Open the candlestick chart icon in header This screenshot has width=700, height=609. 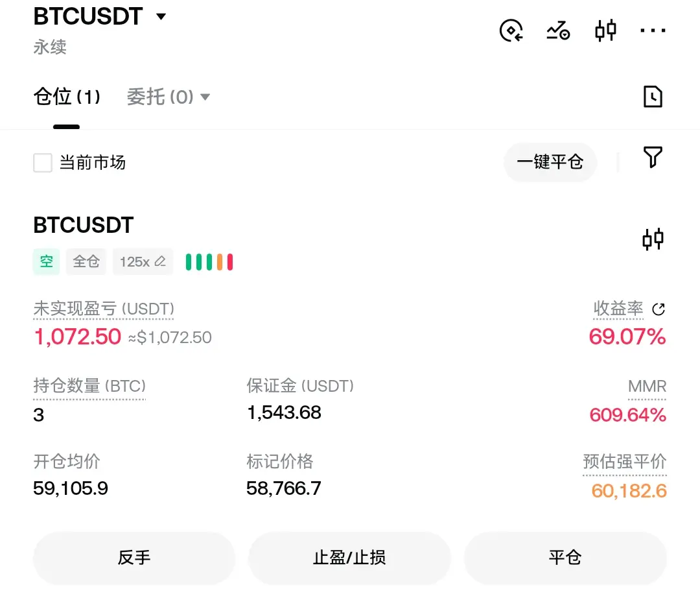pyautogui.click(x=605, y=30)
